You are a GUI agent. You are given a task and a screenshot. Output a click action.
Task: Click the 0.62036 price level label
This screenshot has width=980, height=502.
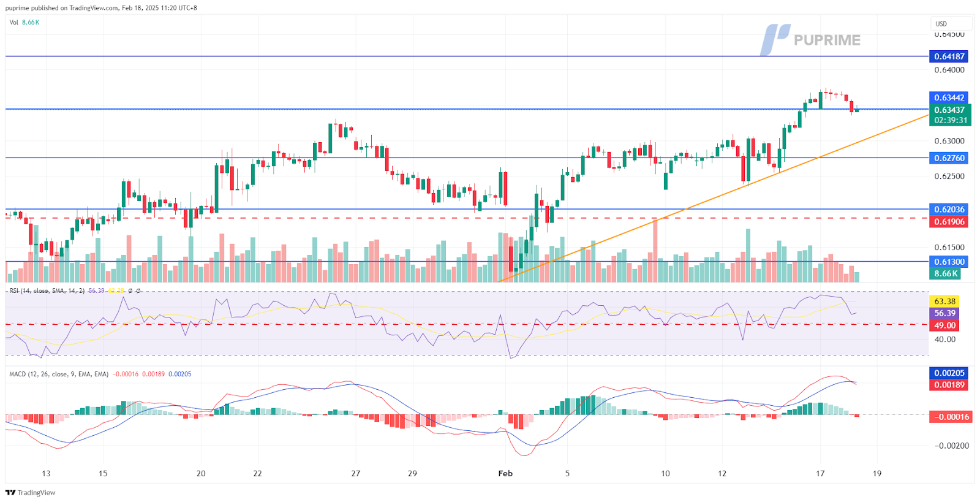[x=949, y=210]
